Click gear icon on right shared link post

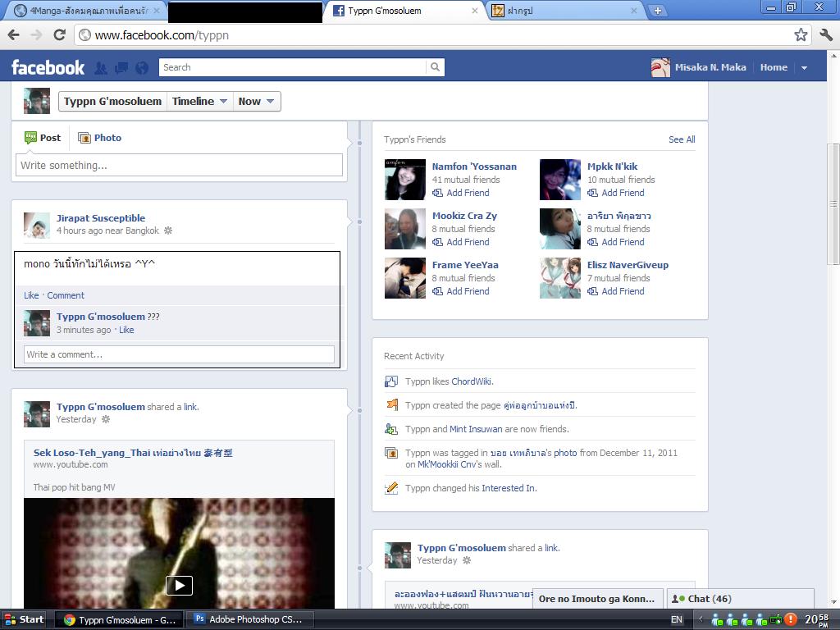(467, 560)
